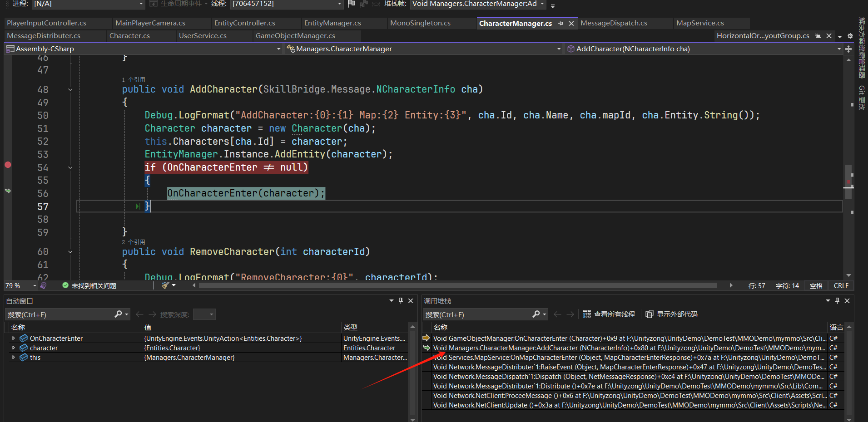Click the IntelliCode icon next to zoom level
Viewport: 868px width, 422px height.
click(x=44, y=286)
